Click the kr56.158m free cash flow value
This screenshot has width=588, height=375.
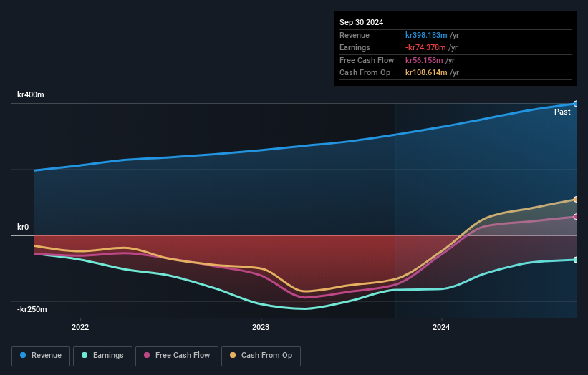pos(424,60)
